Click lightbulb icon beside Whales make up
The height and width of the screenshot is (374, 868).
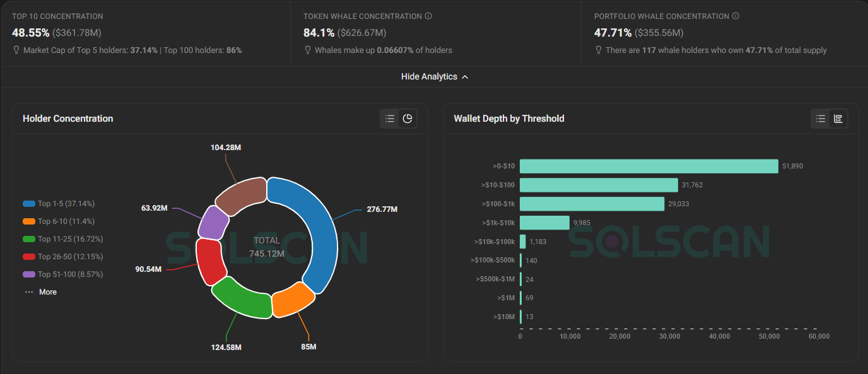point(308,50)
